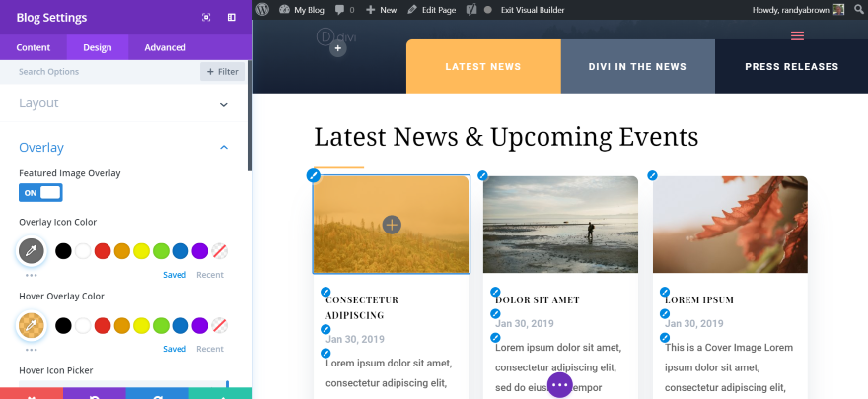The image size is (868, 399).
Task: Open the Overlay Icon Color picker eyedropper
Action: click(32, 251)
